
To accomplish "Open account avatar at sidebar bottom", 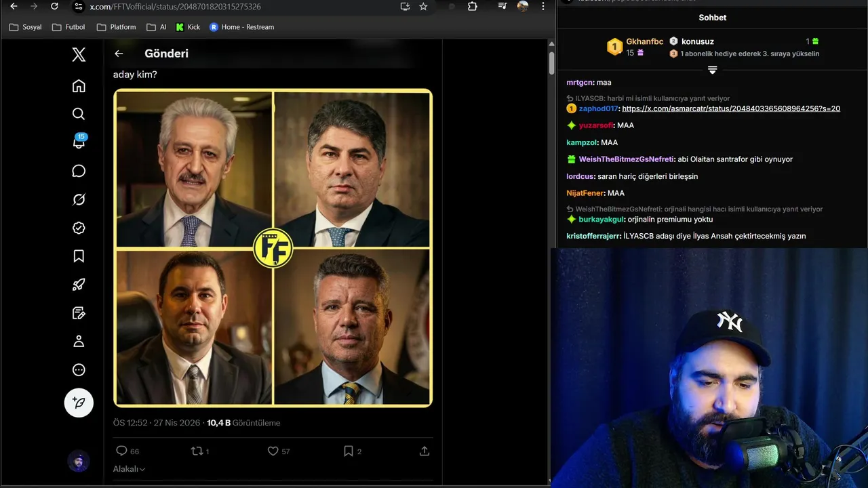I will (x=79, y=462).
